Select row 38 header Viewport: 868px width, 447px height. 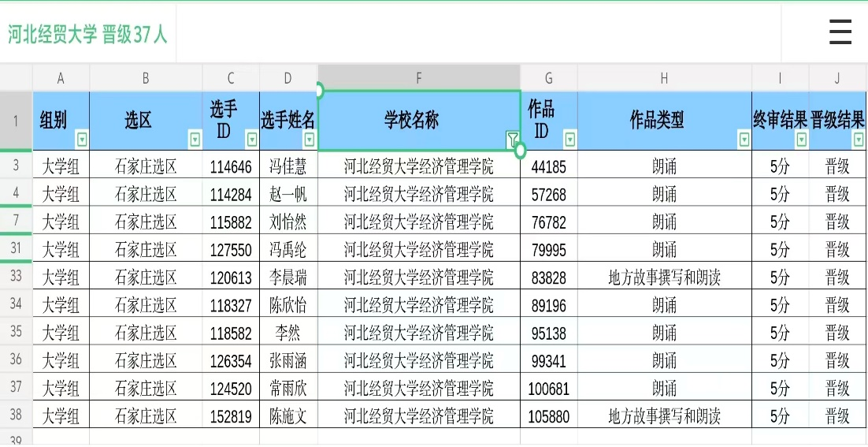pyautogui.click(x=16, y=415)
